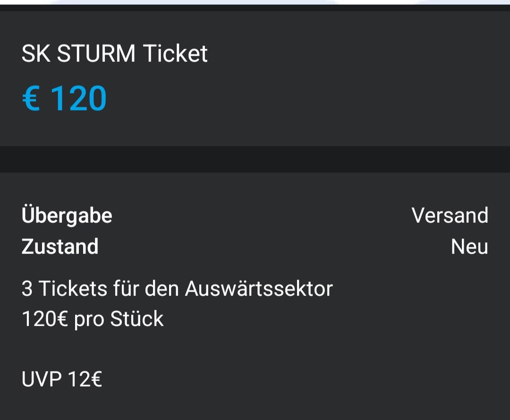Select the 'Zustand' label
The width and height of the screenshot is (510, 420).
[60, 246]
